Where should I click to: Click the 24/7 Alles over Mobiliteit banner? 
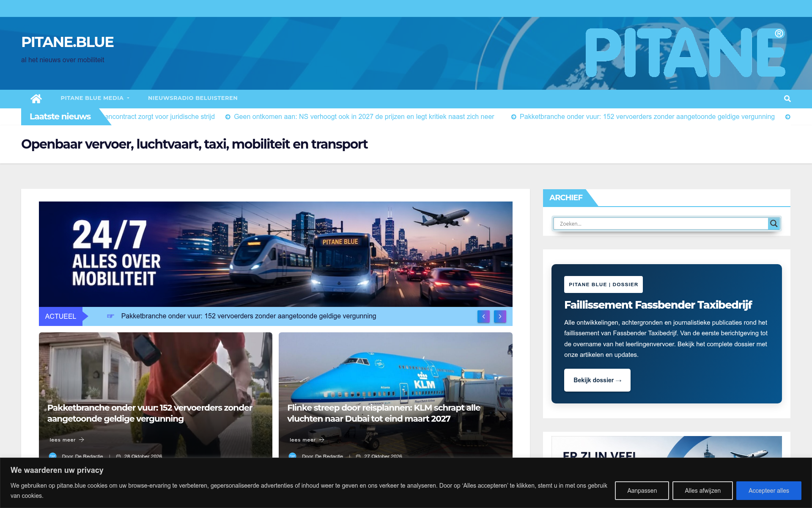coord(276,254)
